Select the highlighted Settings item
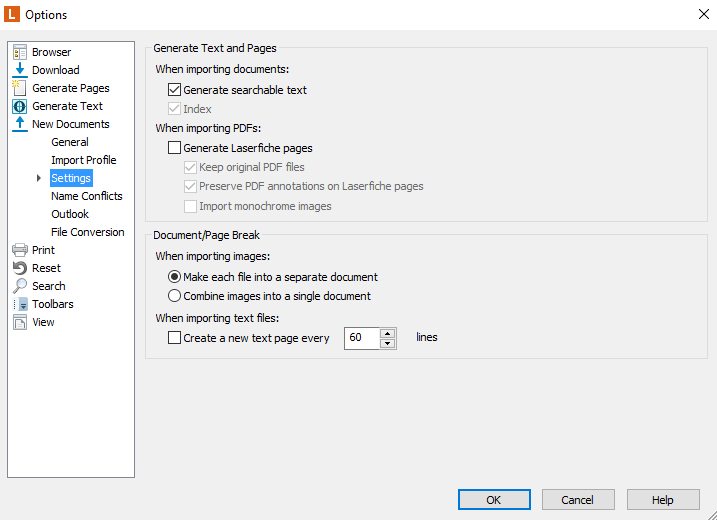717x520 pixels. 71,178
